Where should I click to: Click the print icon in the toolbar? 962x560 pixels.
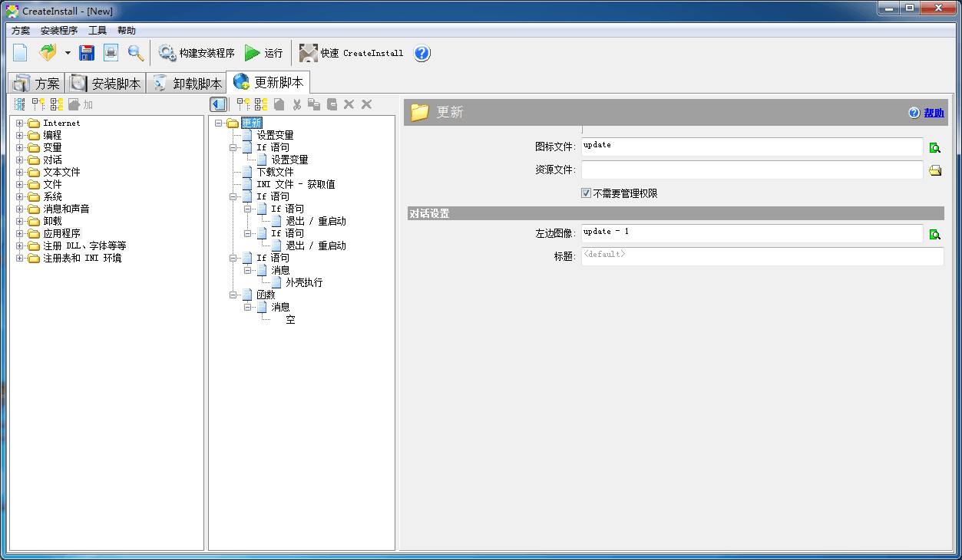111,53
